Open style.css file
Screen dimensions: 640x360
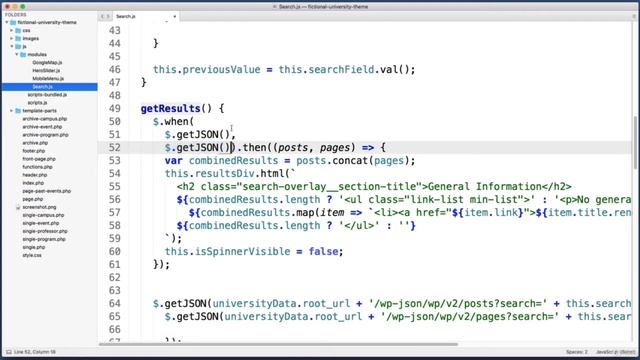pos(32,255)
